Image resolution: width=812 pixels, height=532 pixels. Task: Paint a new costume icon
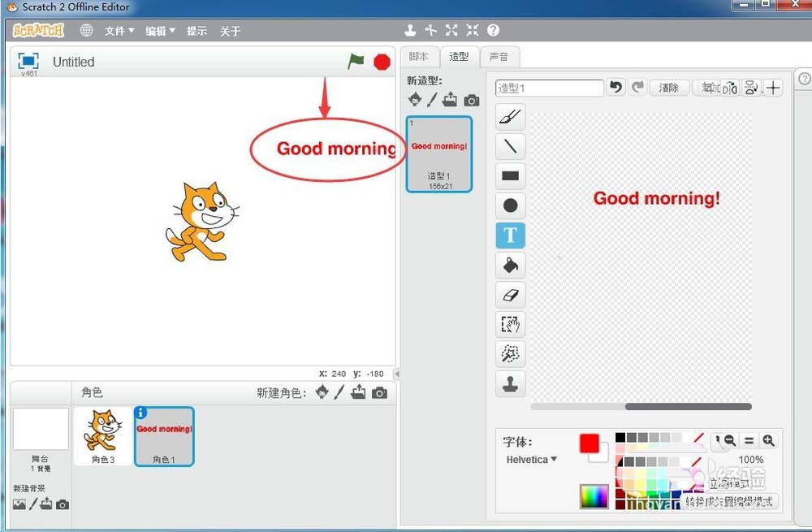coord(432,99)
